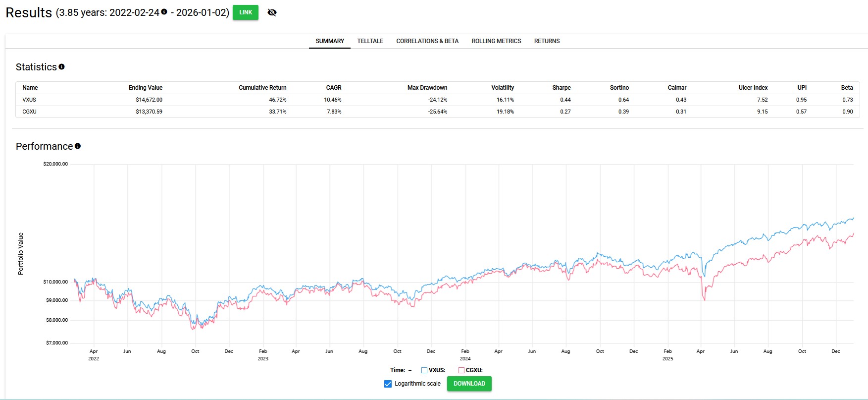Uncheck the Logarithmic scale checkbox

pos(388,384)
